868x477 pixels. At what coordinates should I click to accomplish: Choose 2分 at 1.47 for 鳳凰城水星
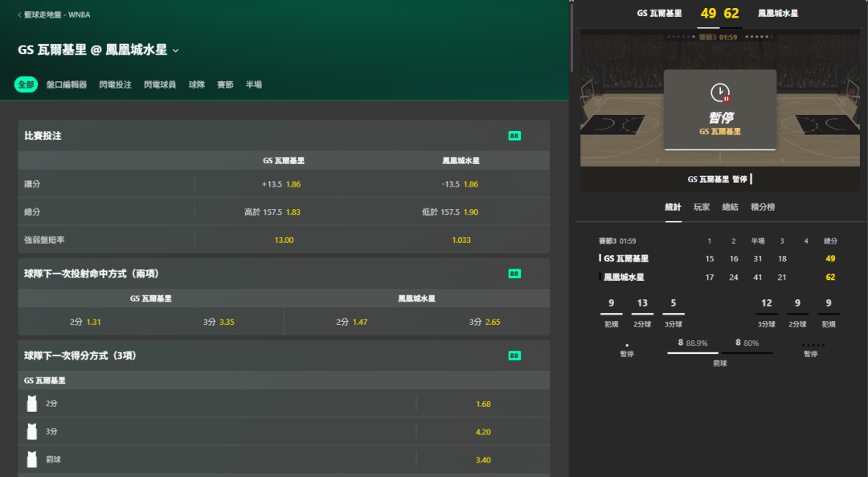(x=351, y=322)
